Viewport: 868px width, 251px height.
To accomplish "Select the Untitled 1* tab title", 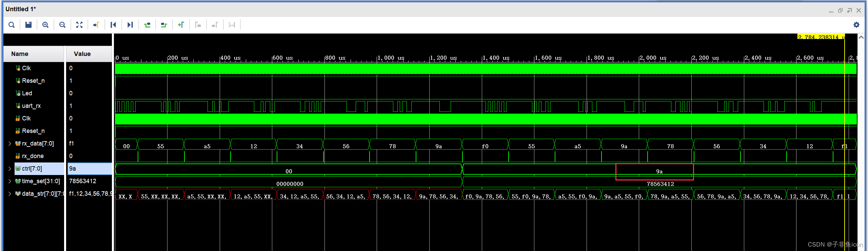I will [21, 9].
